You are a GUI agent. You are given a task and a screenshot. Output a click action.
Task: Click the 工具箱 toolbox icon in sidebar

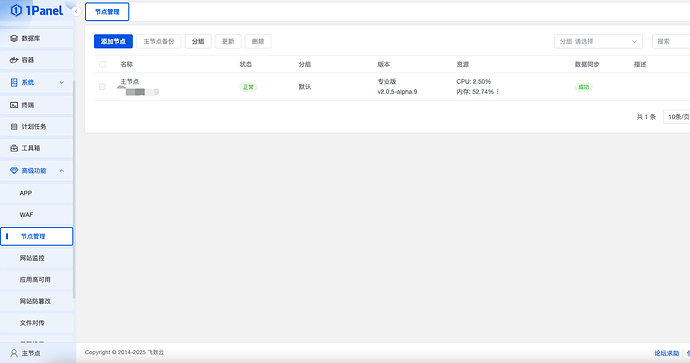pos(14,148)
